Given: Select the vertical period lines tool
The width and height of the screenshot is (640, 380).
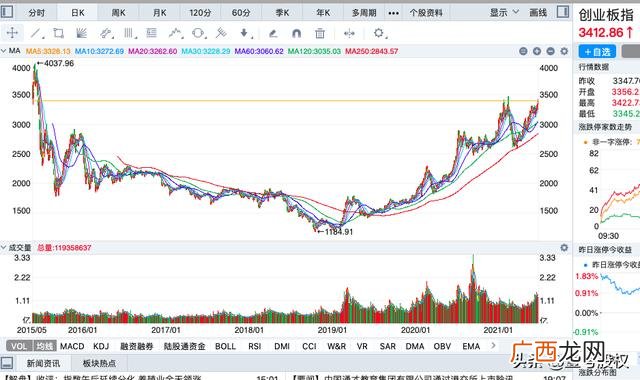Looking at the screenshot, I should [x=129, y=33].
